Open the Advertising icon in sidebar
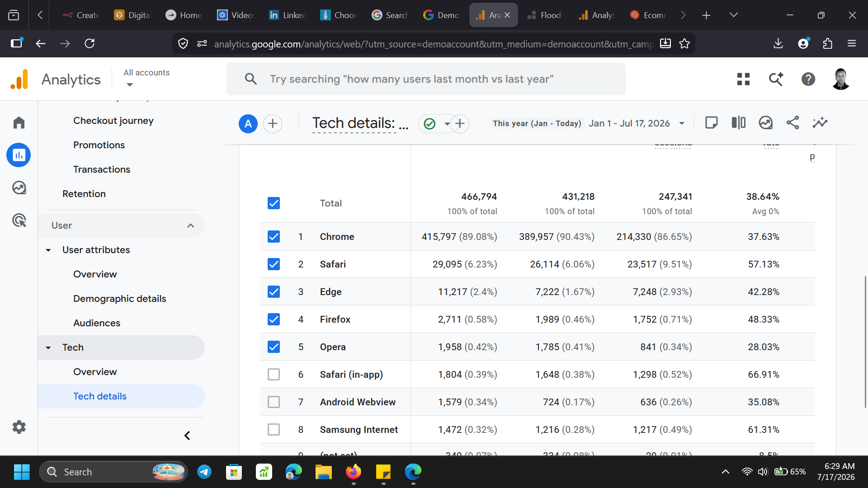This screenshot has height=488, width=868. click(x=19, y=221)
